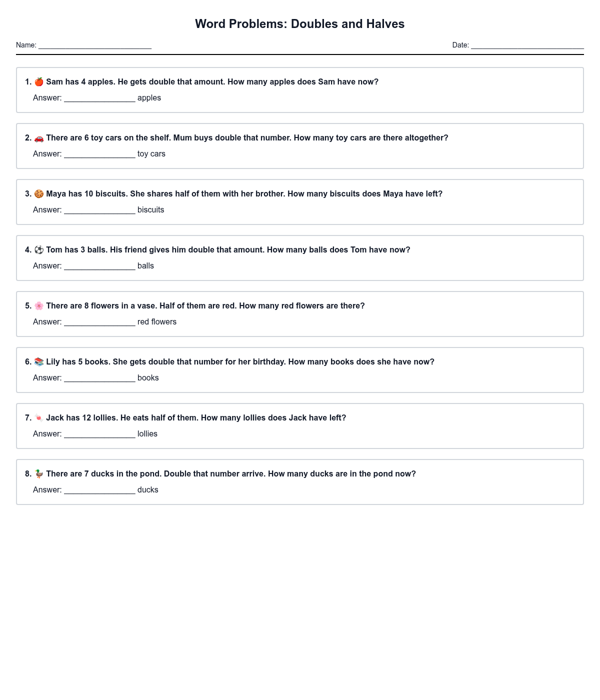Click the books answer blank
The width and height of the screenshot is (600, 700).
99,378
